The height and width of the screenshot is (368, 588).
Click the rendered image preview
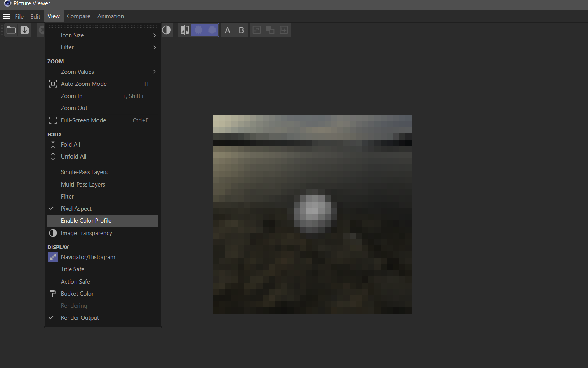(312, 214)
